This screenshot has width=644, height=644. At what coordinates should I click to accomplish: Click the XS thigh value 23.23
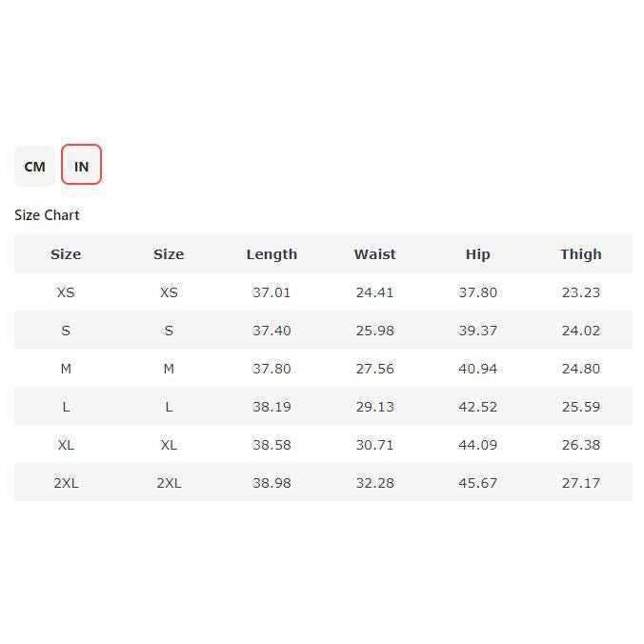(580, 292)
